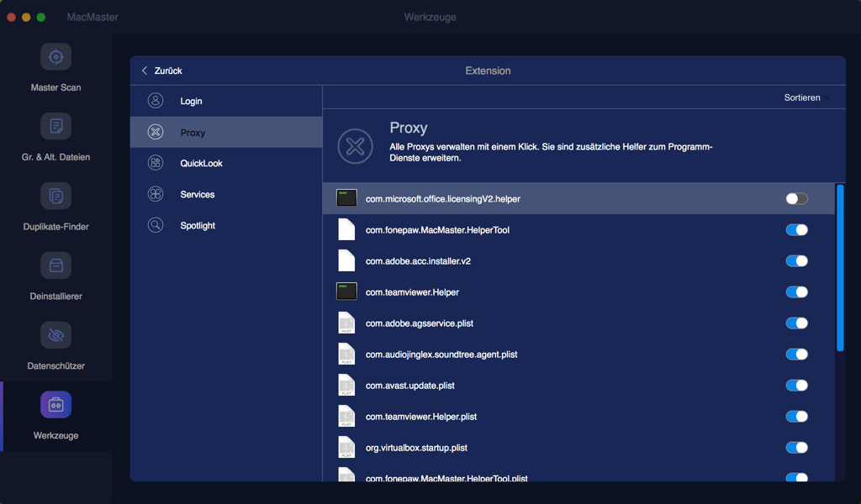Select row com.fonepaw.MacMaster.HelperTool.plist
The image size is (861, 504).
coord(578,473)
